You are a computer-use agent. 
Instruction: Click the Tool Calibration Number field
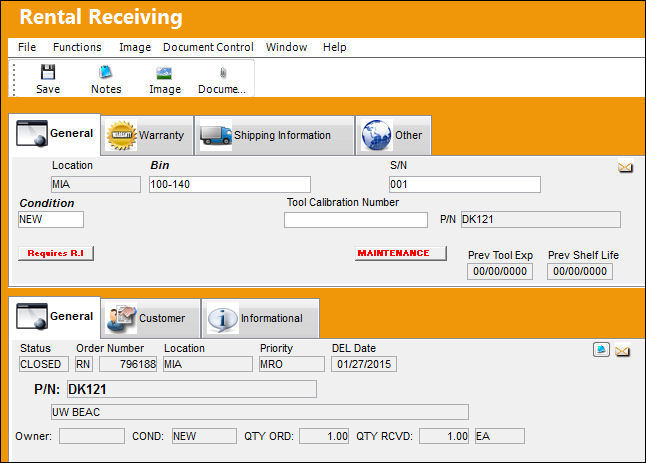click(x=356, y=220)
